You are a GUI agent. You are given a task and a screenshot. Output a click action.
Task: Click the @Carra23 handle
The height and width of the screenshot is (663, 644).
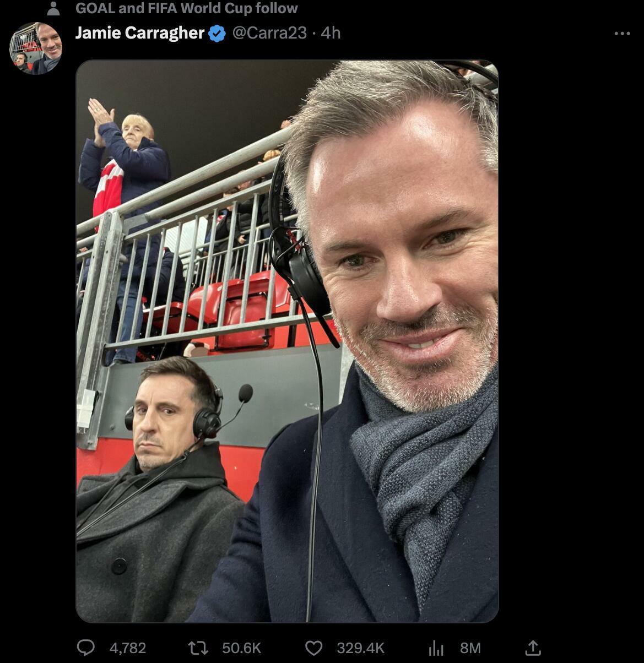point(269,33)
